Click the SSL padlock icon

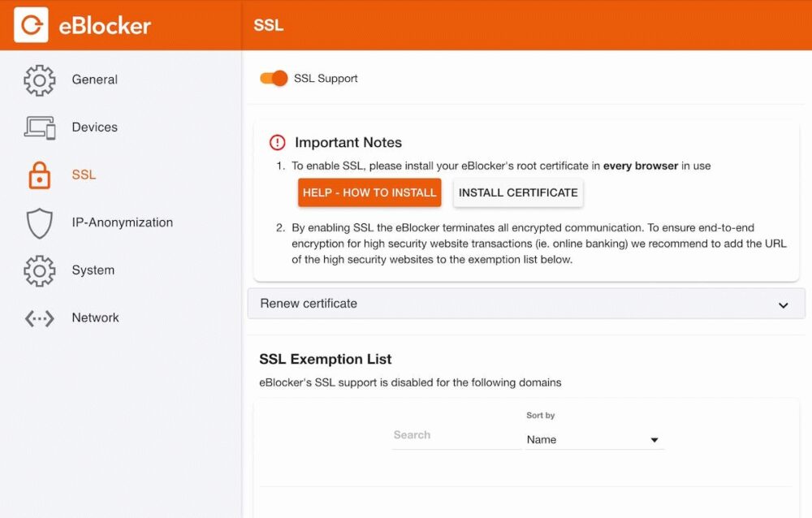coord(39,175)
